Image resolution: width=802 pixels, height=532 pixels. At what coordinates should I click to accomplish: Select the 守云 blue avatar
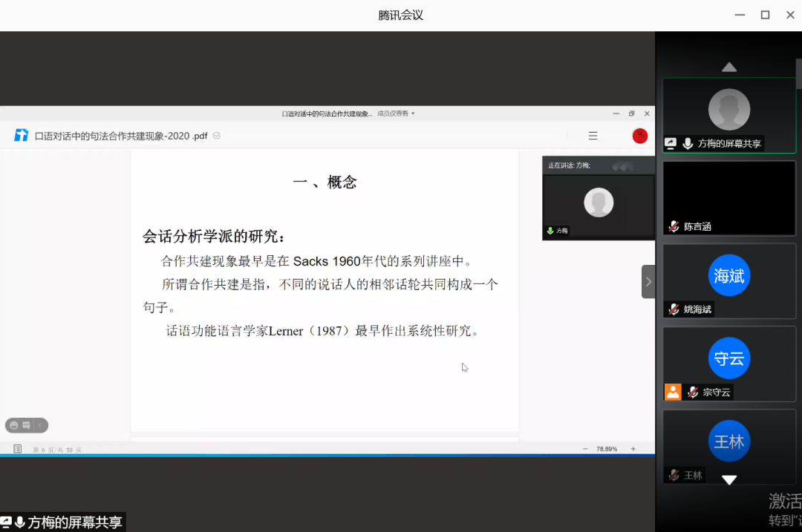(729, 358)
